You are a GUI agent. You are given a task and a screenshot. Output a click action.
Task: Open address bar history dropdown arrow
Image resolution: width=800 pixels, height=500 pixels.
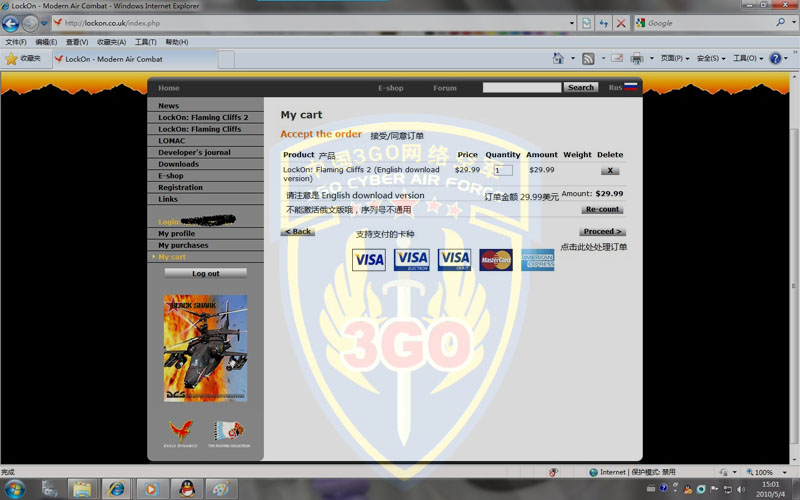click(571, 23)
